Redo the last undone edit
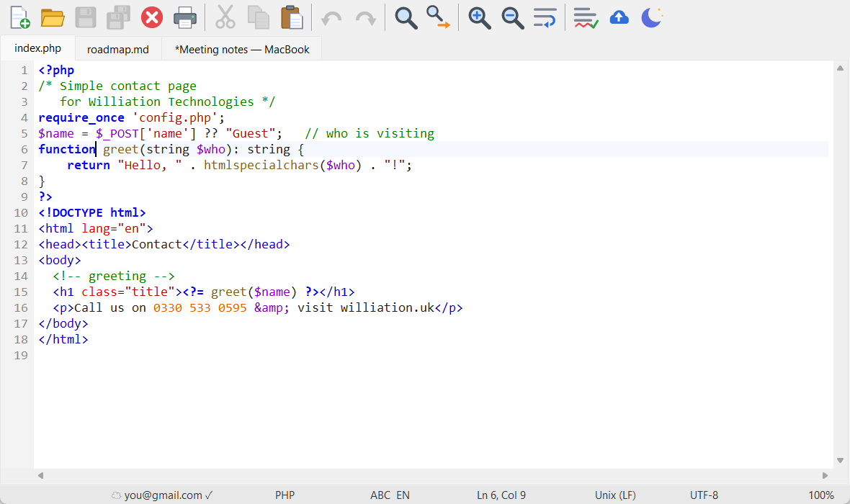850x504 pixels. click(365, 19)
